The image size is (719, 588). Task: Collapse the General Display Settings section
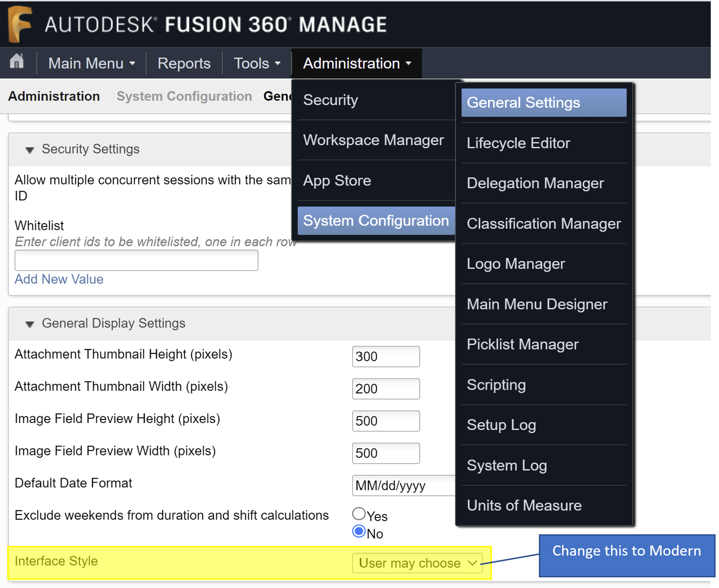click(30, 323)
